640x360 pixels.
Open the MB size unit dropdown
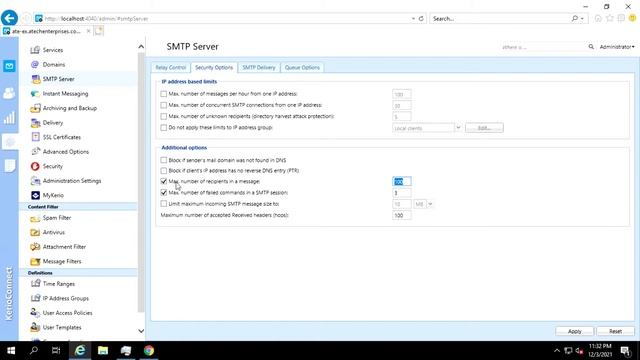tap(430, 204)
